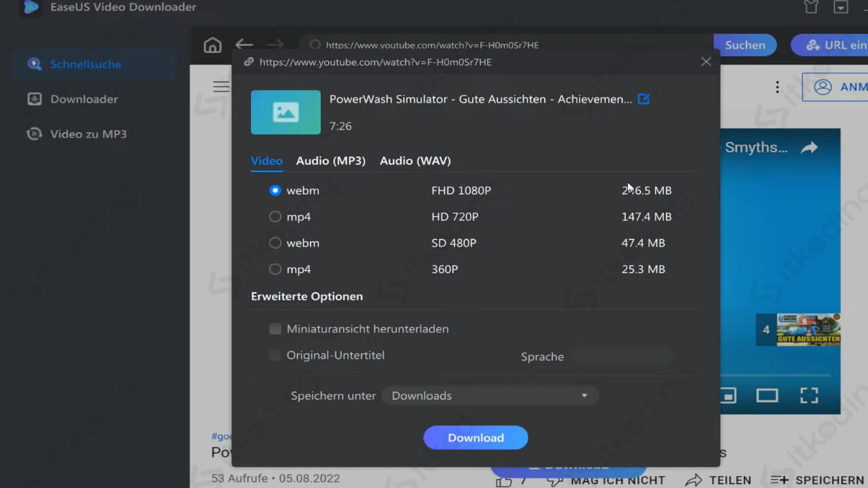Click the Suchen search button

coord(745,45)
